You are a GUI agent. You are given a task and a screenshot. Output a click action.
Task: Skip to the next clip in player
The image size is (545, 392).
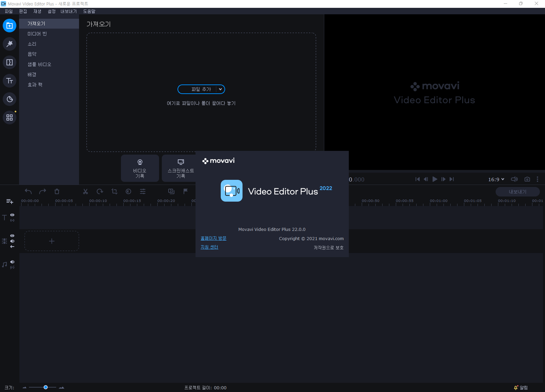pos(452,179)
